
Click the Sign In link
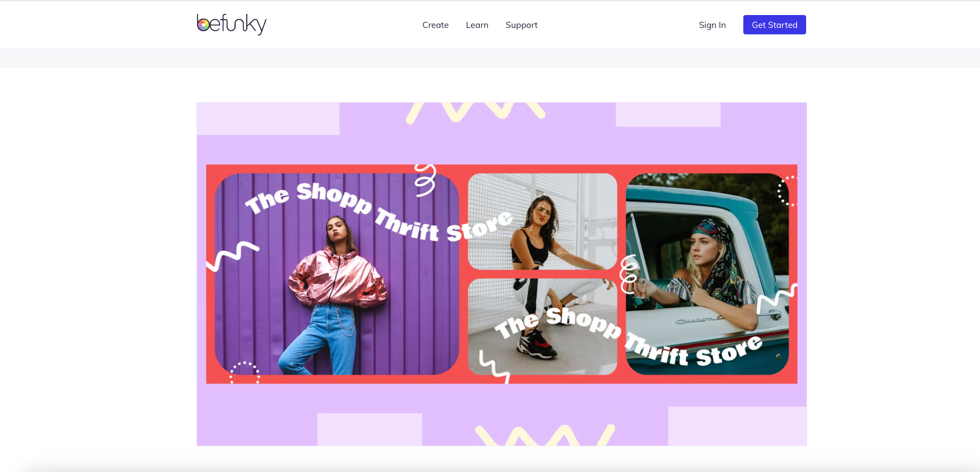(x=712, y=25)
